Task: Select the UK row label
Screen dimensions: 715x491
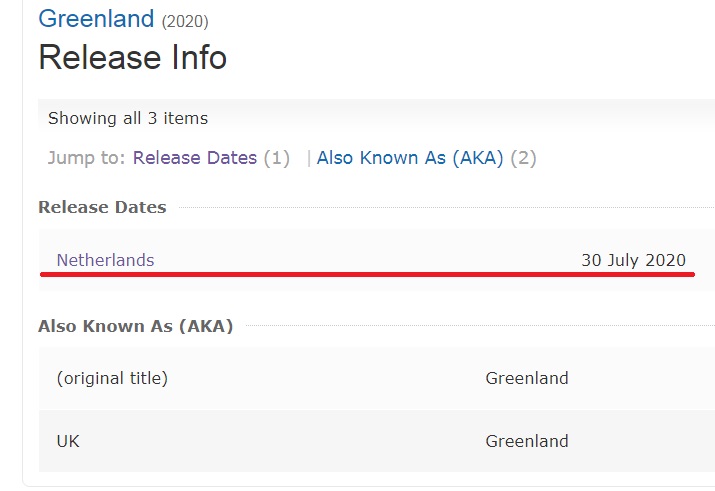Action: (68, 441)
